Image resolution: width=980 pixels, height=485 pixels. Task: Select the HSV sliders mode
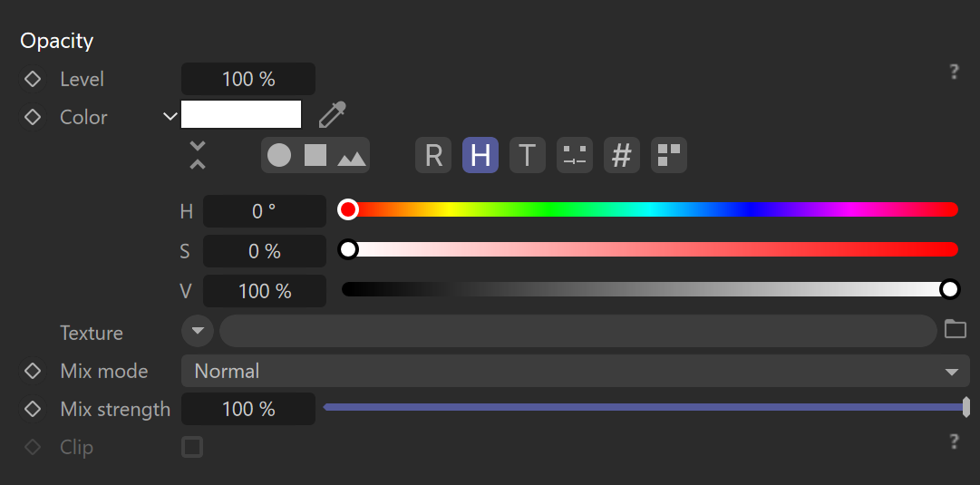(x=480, y=155)
